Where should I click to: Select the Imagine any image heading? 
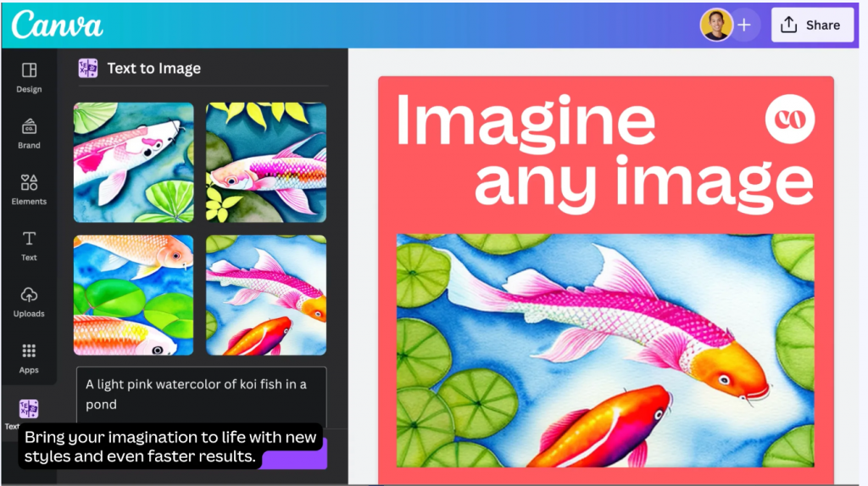coord(604,153)
